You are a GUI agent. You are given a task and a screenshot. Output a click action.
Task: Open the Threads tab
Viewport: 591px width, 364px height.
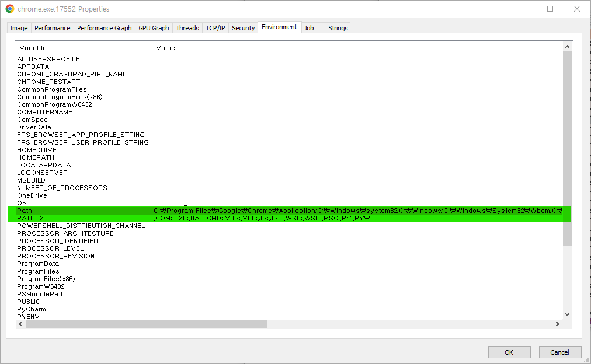(187, 28)
